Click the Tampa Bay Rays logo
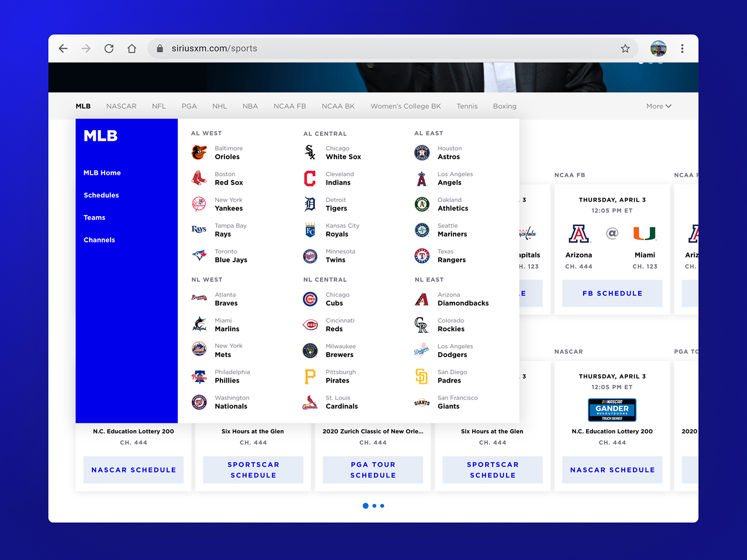Screen dimensions: 747x560 click(x=199, y=229)
